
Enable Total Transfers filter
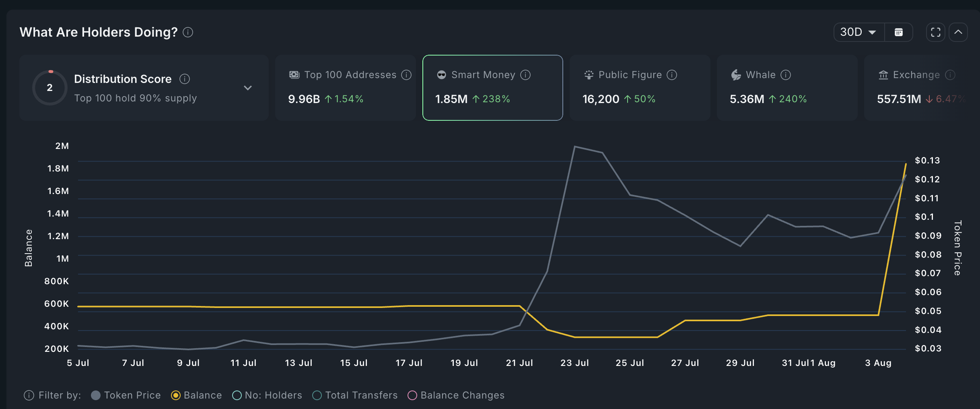317,395
